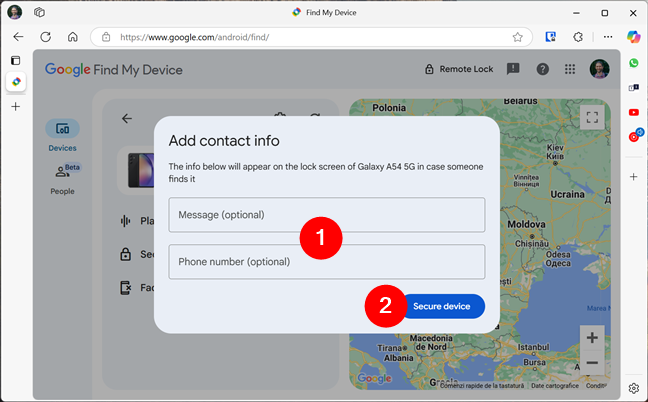Click the Secure device lock icon
The height and width of the screenshot is (402, 648).
[125, 254]
